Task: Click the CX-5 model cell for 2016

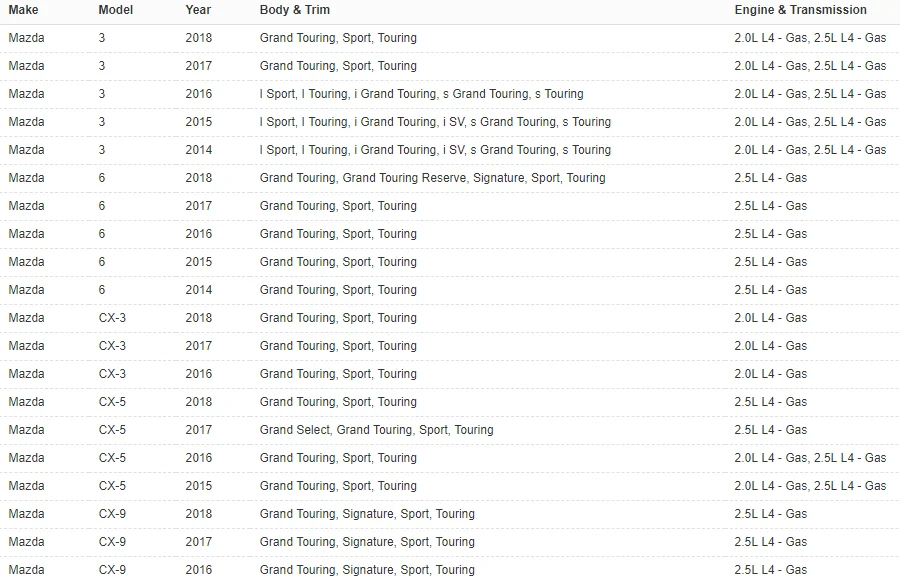Action: coord(112,458)
